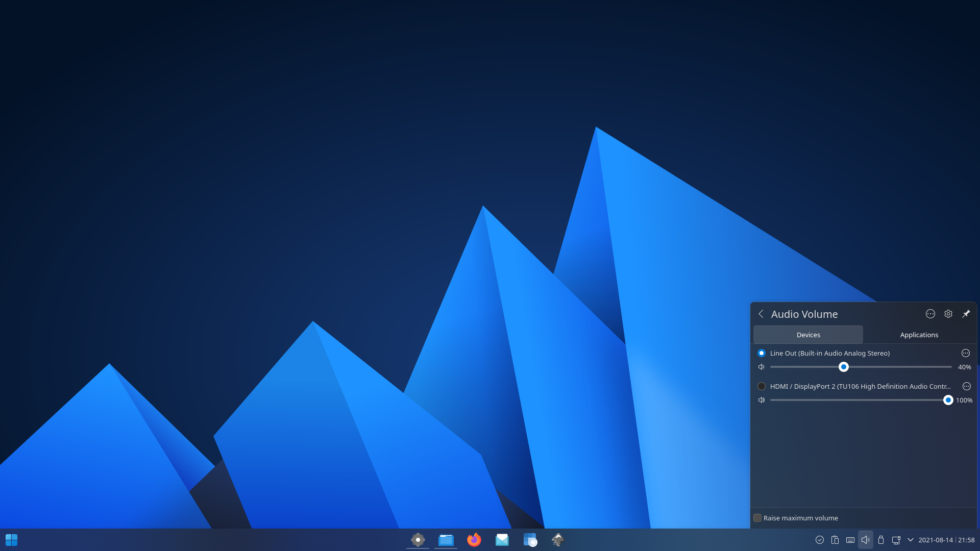Launch Inkscape from the taskbar
This screenshot has width=980, height=551.
[x=558, y=540]
